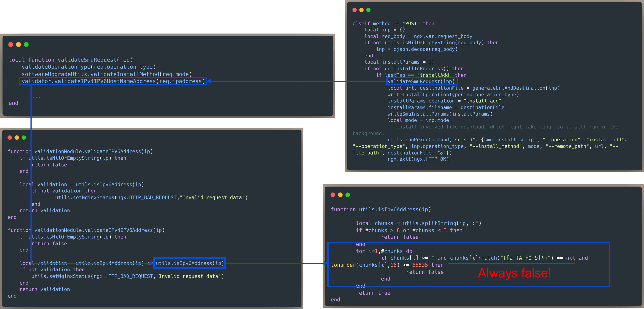Click yellow dot in isIpv6Address code window
This screenshot has width=644, height=309.
340,195
